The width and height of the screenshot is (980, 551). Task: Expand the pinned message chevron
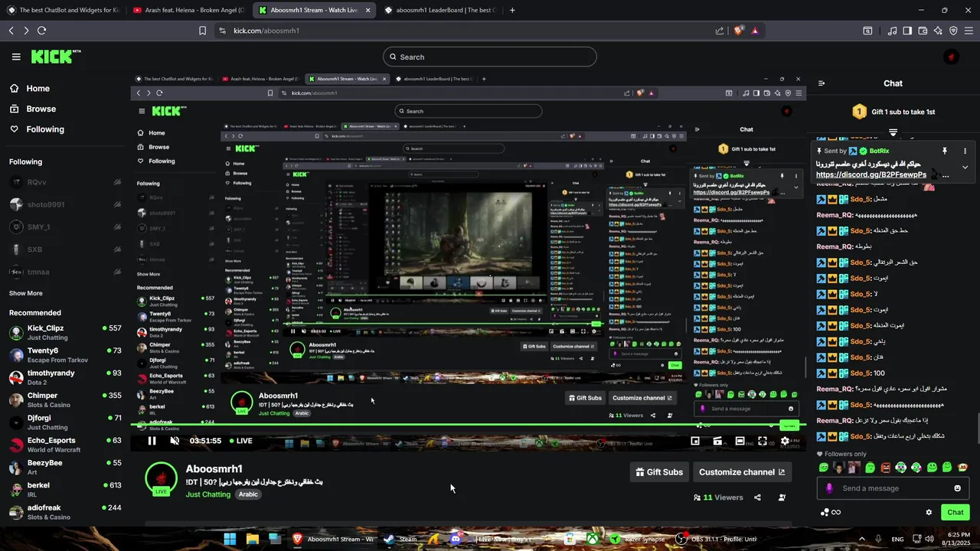pos(965,167)
